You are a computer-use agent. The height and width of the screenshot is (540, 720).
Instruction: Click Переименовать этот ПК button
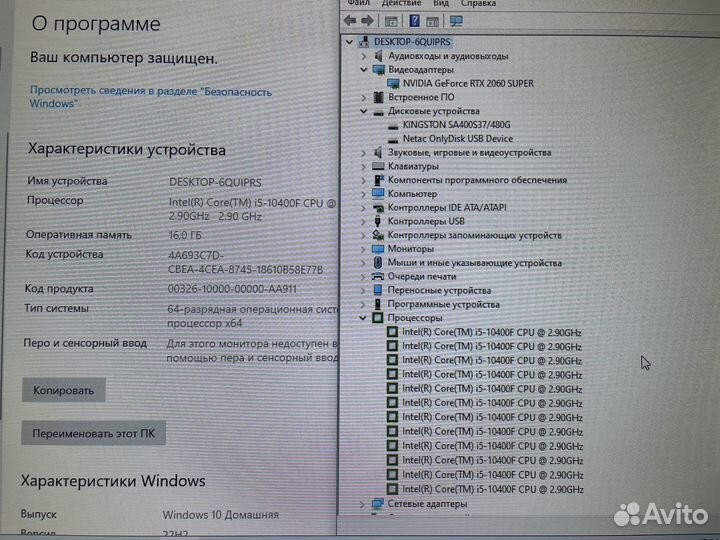click(93, 433)
